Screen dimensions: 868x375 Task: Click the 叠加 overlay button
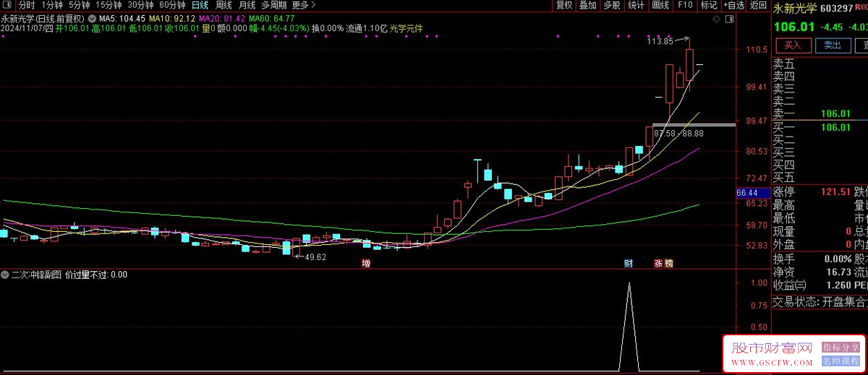tap(588, 5)
